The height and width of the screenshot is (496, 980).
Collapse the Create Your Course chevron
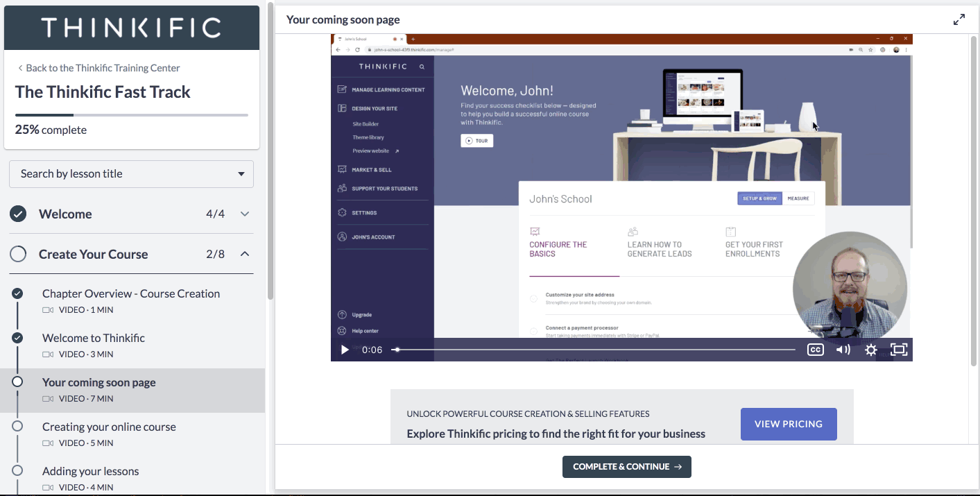coord(245,254)
